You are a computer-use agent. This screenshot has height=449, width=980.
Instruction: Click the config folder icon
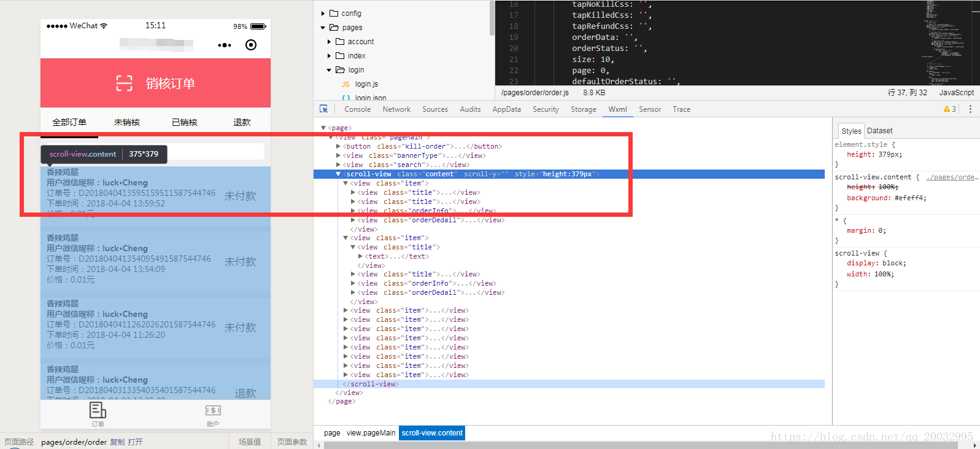334,13
